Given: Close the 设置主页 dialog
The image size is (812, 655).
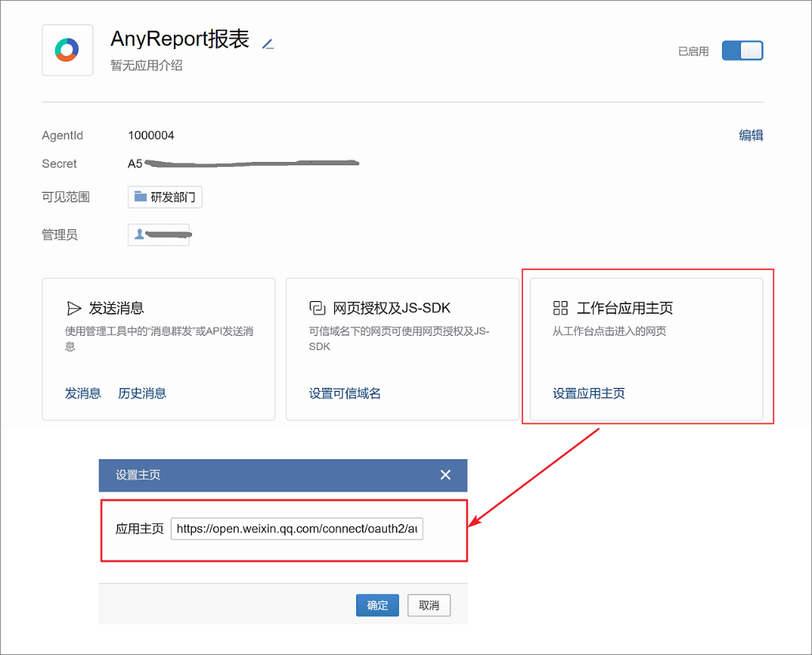Looking at the screenshot, I should [x=445, y=475].
